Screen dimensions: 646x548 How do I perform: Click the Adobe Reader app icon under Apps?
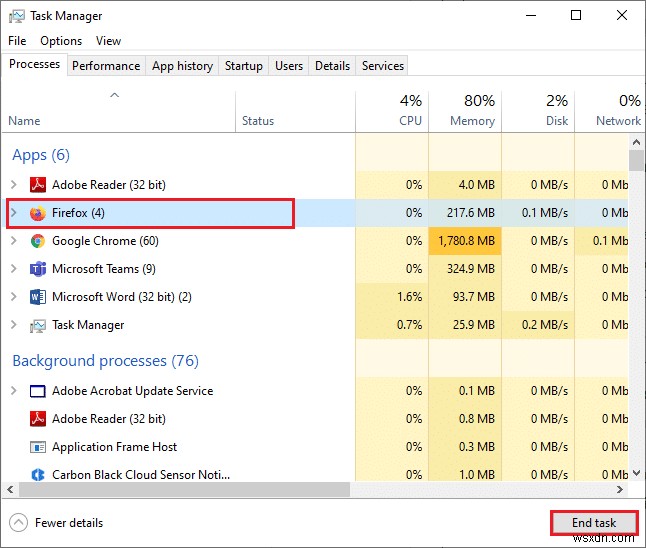(x=38, y=185)
